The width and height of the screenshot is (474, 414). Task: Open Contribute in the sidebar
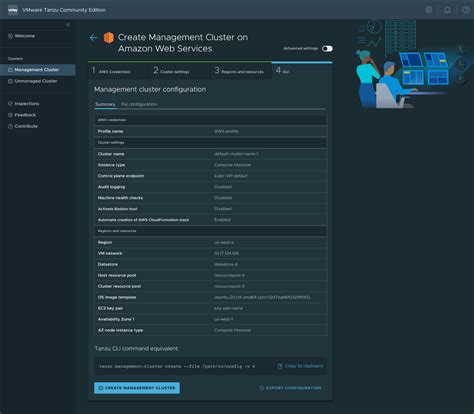23,126
